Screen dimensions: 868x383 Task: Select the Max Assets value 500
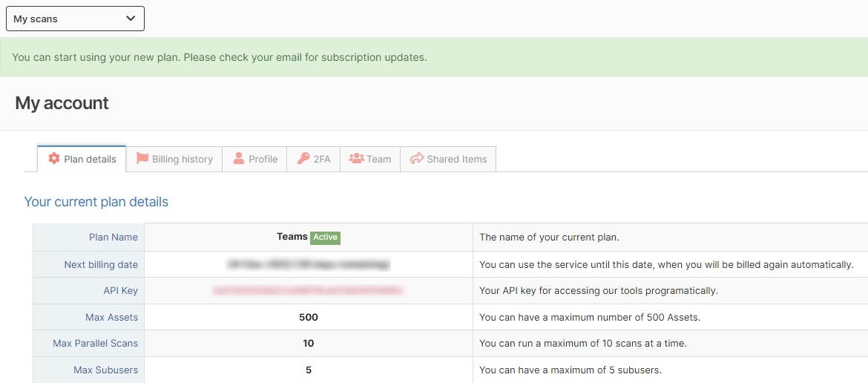309,318
